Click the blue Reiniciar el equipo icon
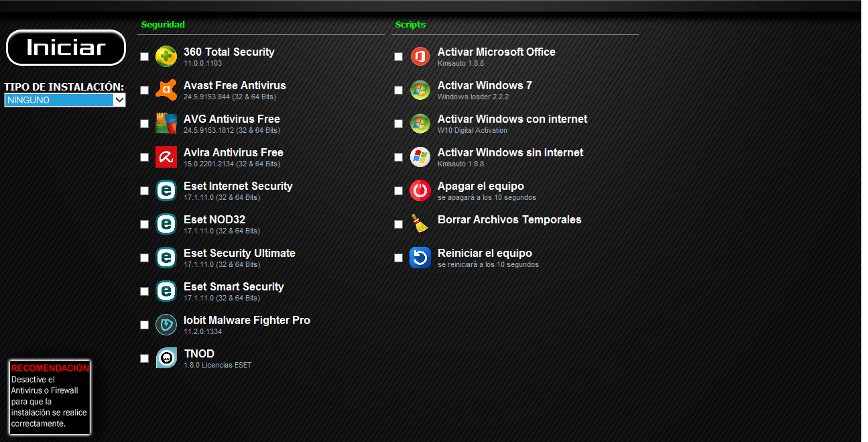Screen dimensions: 868x442 [420, 258]
